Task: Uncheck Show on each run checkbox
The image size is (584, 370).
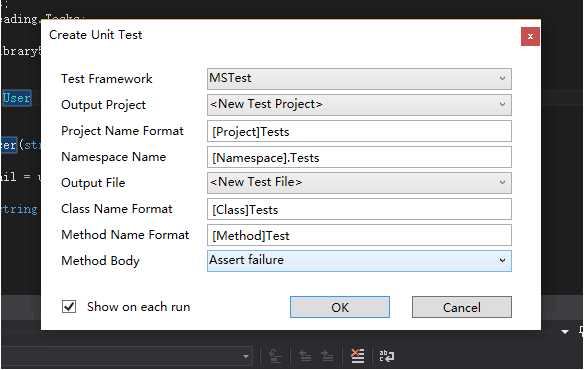Action: point(69,307)
